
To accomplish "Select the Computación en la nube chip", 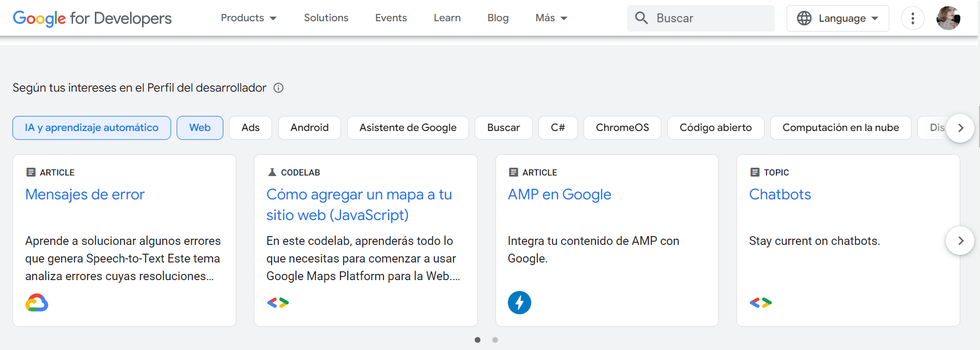I will pyautogui.click(x=841, y=128).
